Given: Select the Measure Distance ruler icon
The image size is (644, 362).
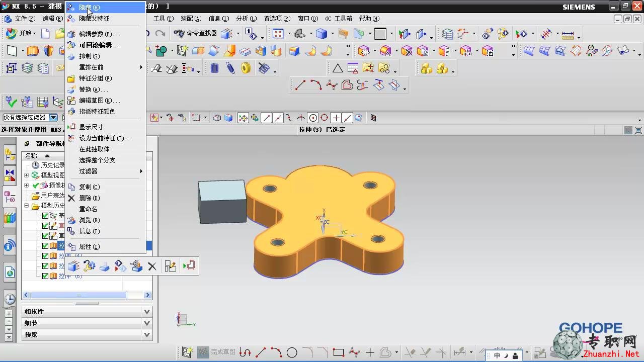Looking at the screenshot, I should [568, 34].
